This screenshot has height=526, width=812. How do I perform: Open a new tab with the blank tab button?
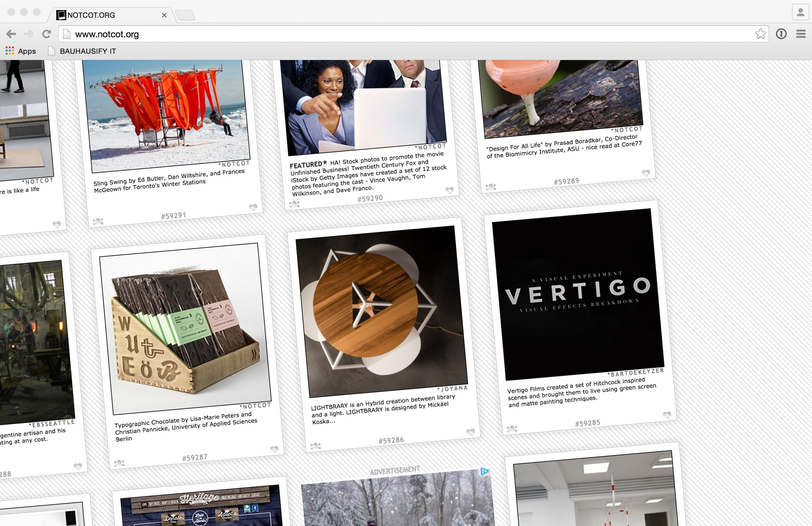pos(185,15)
